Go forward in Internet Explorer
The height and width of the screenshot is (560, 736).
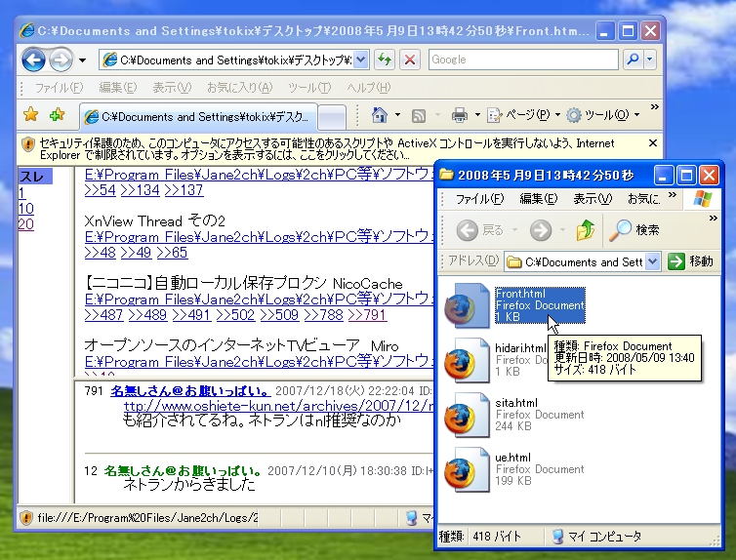[x=61, y=60]
